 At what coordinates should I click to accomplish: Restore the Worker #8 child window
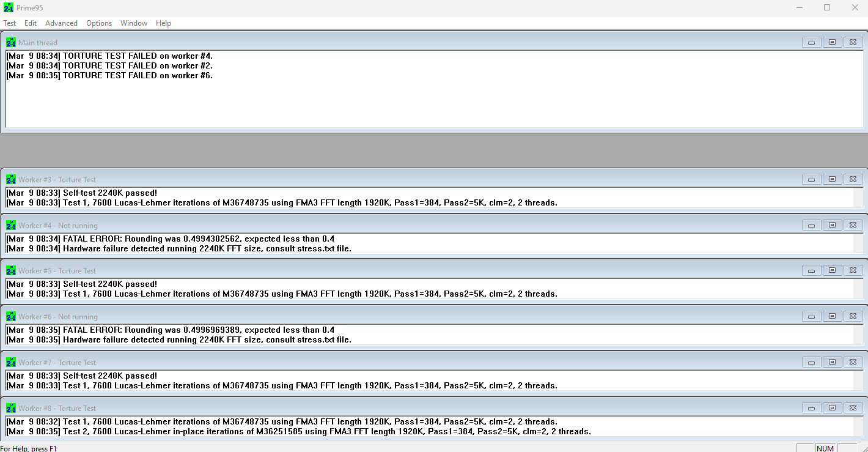click(832, 408)
